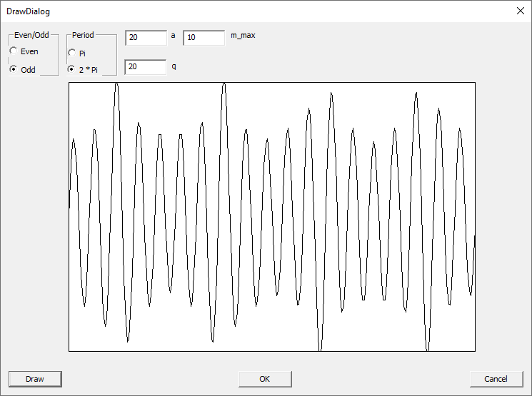Click the center of the waveform plot
The height and width of the screenshot is (396, 532).
pos(272,217)
